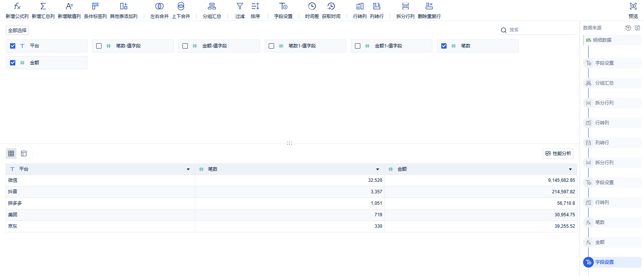Expand the 平台 column header dropdown

(x=188, y=169)
